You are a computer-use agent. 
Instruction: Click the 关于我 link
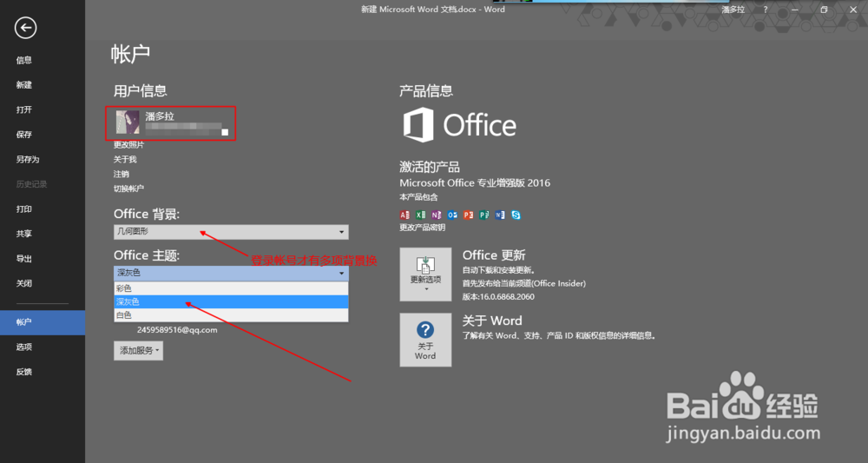point(124,160)
